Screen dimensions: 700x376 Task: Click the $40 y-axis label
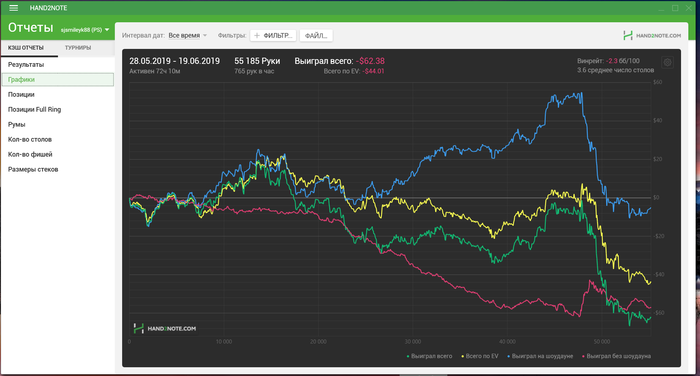(x=657, y=121)
